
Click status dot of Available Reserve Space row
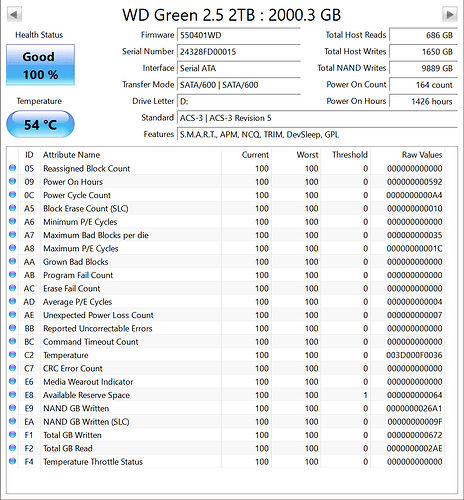click(13, 395)
